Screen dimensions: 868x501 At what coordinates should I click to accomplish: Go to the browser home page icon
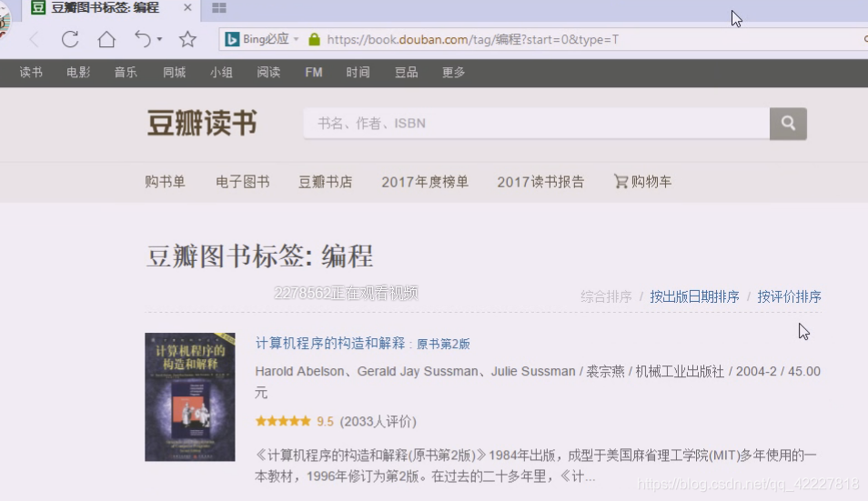106,39
